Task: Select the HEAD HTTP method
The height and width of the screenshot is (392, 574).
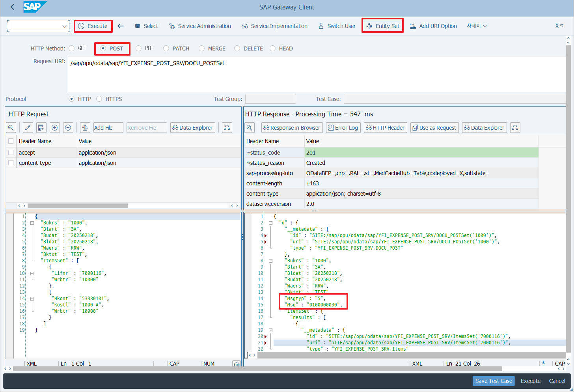Action: pyautogui.click(x=272, y=49)
